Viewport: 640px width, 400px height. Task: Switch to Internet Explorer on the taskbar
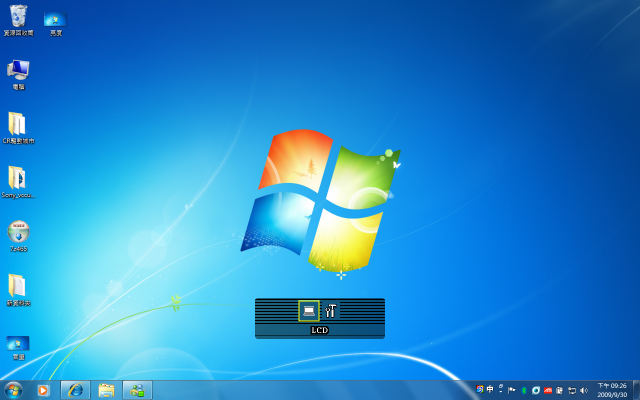[x=76, y=391]
